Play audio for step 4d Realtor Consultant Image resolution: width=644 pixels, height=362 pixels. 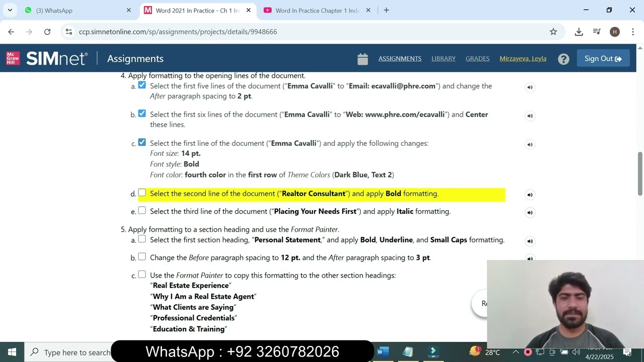530,195
